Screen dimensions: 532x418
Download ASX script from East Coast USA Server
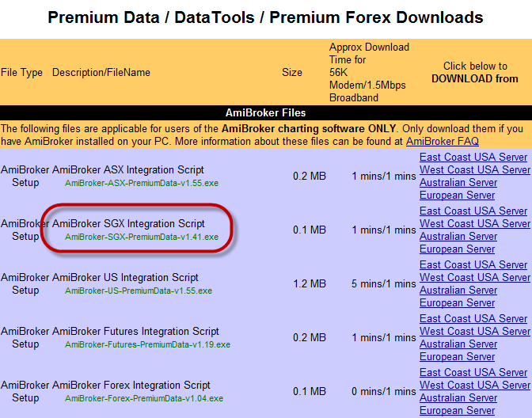pyautogui.click(x=473, y=157)
